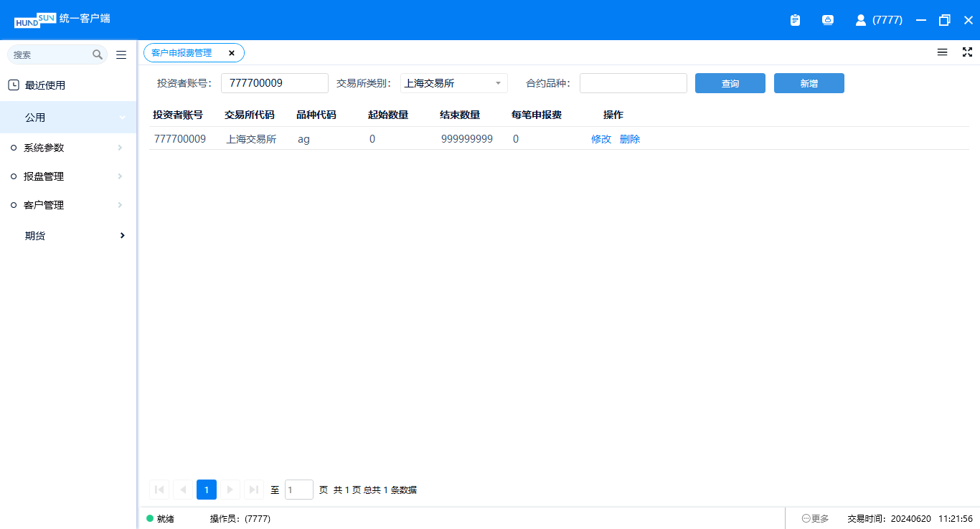Click 修改 link for account 777700009
The height and width of the screenshot is (529, 980).
pyautogui.click(x=600, y=139)
